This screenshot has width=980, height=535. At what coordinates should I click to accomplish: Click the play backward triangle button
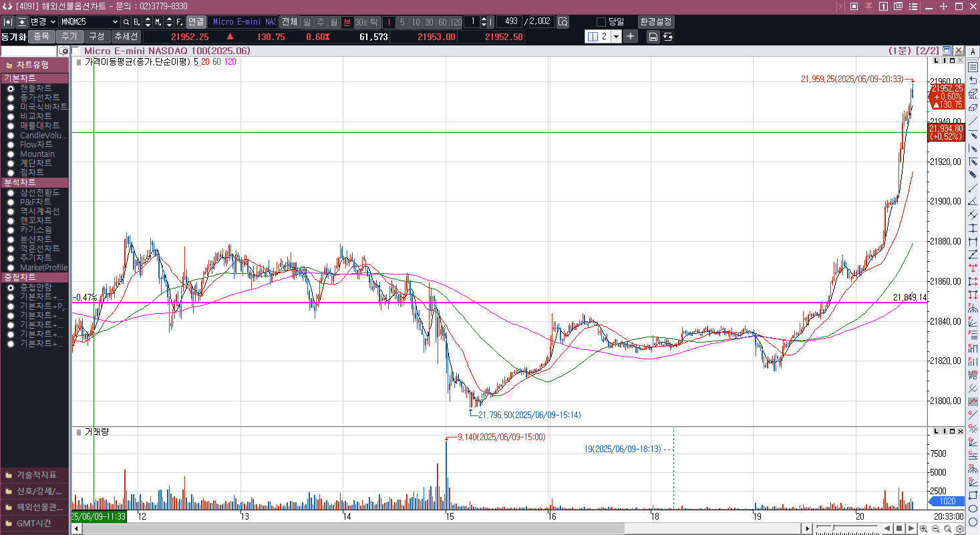[x=887, y=528]
